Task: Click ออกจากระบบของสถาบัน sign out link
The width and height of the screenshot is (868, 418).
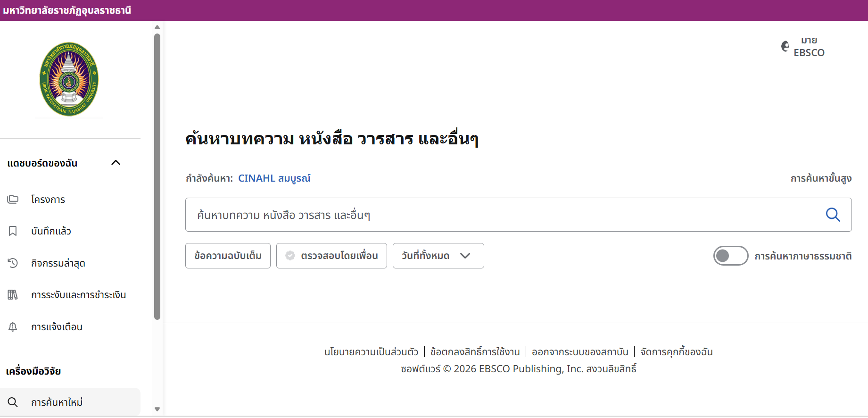Action: pyautogui.click(x=580, y=352)
